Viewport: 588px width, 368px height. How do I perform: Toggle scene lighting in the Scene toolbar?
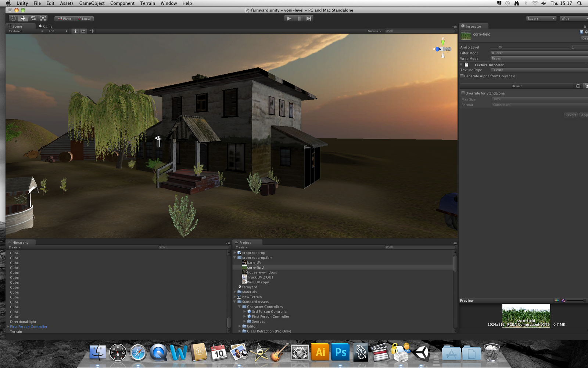pyautogui.click(x=75, y=31)
